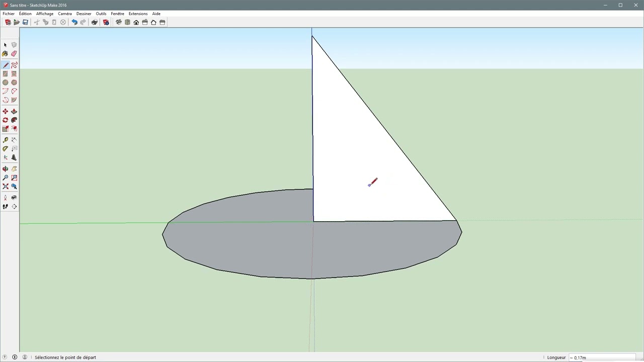Switch to Iso view

point(119,22)
